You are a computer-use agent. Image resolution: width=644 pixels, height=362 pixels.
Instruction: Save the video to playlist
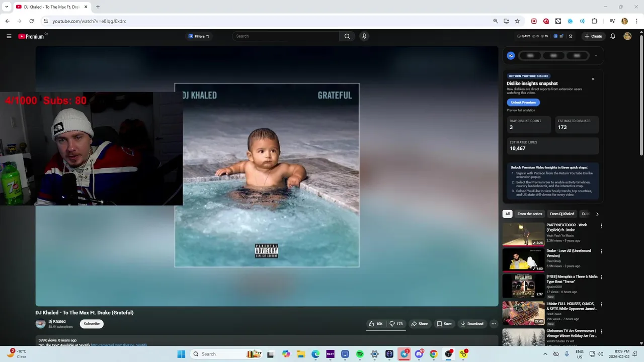(x=444, y=324)
